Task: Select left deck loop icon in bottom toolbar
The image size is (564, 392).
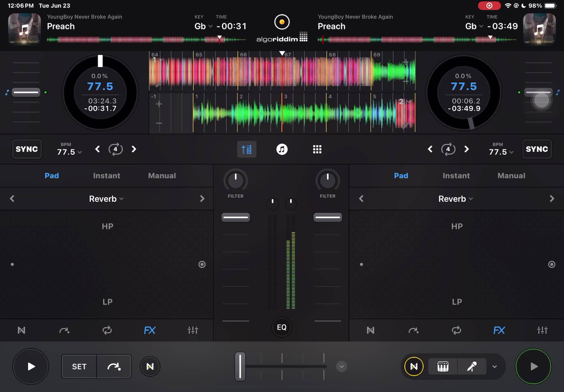Action: [x=107, y=330]
